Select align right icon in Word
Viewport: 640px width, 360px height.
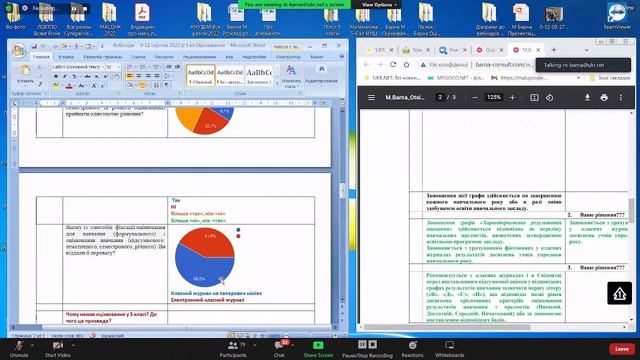(148, 76)
